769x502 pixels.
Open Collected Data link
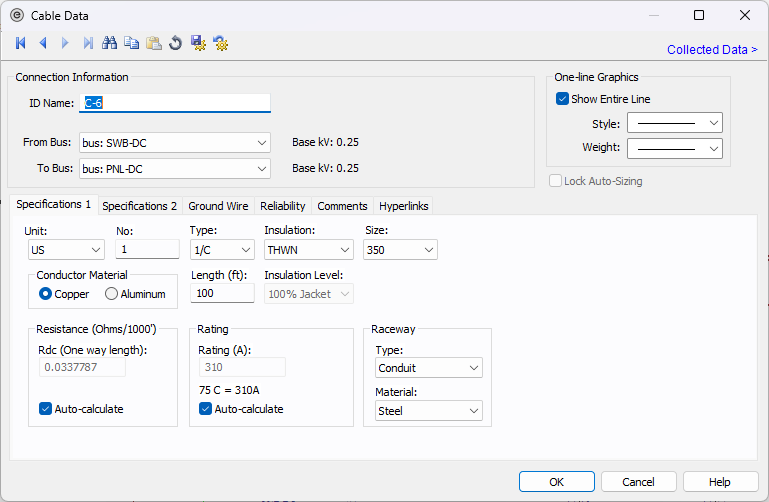tap(712, 50)
